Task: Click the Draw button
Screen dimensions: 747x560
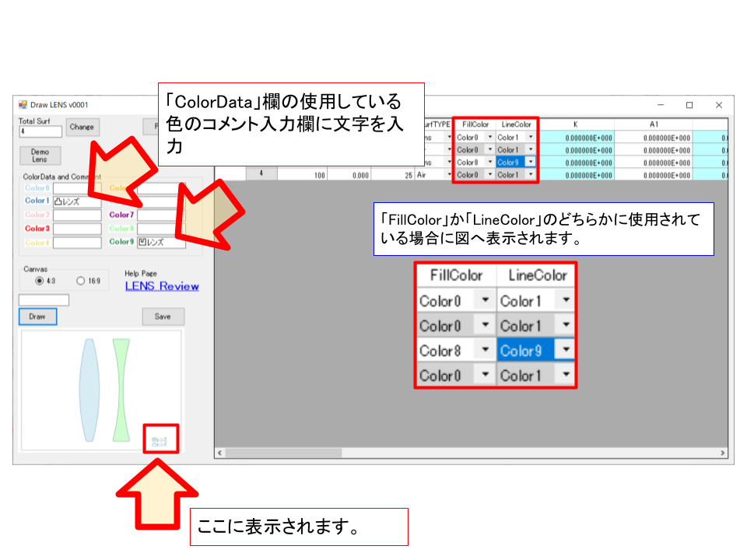Action: click(37, 317)
